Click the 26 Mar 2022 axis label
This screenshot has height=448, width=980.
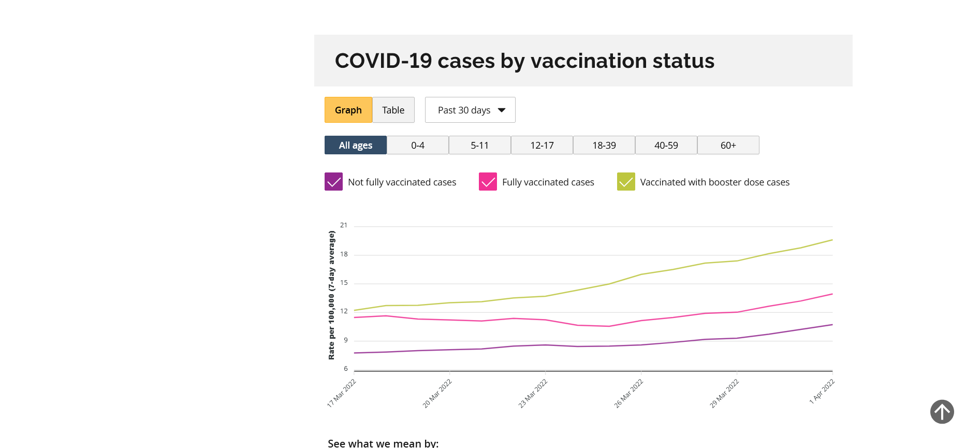[x=628, y=393]
